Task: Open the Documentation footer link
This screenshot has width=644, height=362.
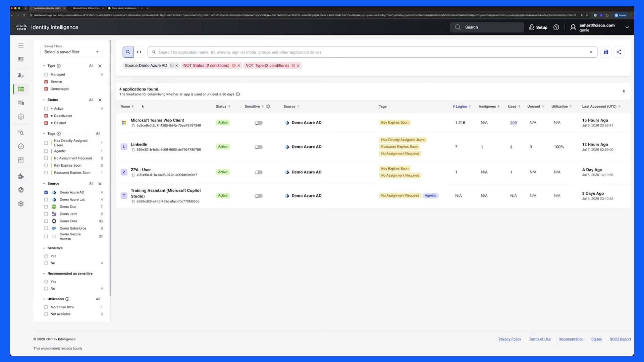Action: 571,339
